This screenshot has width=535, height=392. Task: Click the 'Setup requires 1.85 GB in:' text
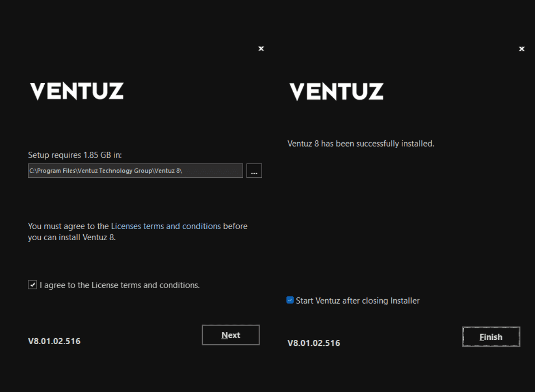click(74, 155)
